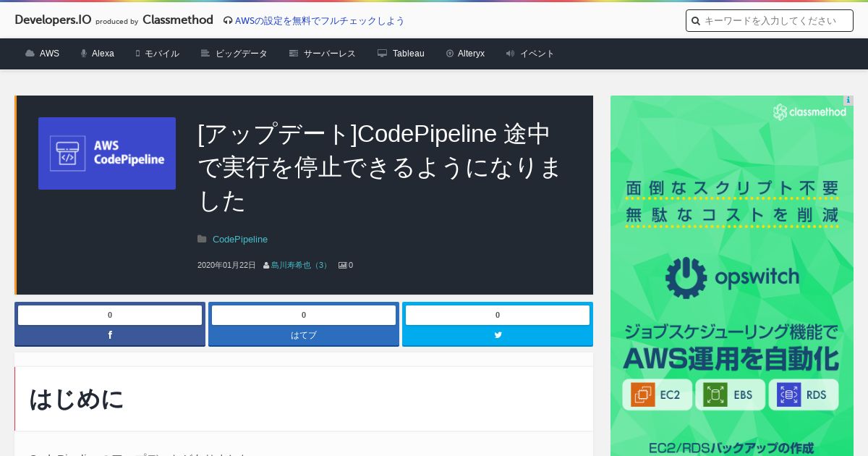Click the microphone icon beside Alexa
Screen dimensions: 868x456
[84, 54]
